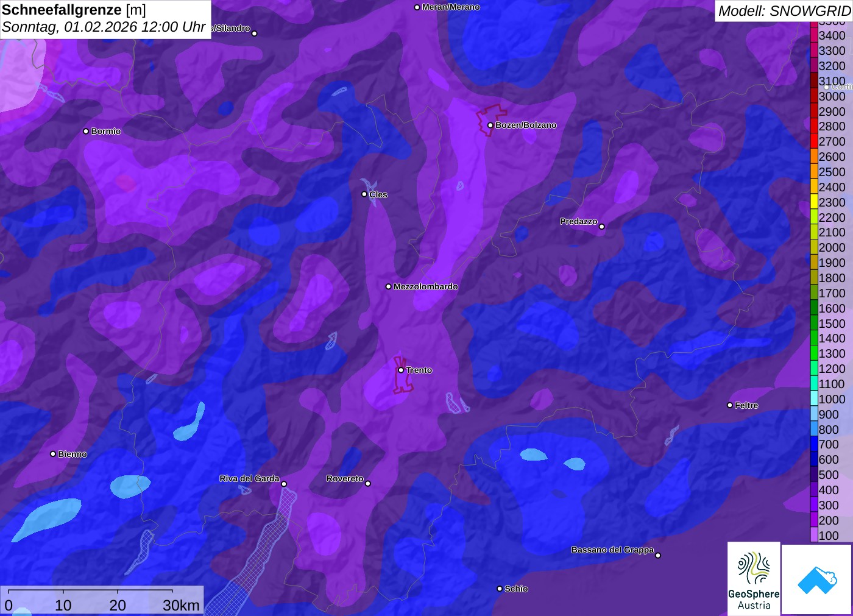Click the "30km" scale bar label
The height and width of the screenshot is (616, 853).
[181, 605]
